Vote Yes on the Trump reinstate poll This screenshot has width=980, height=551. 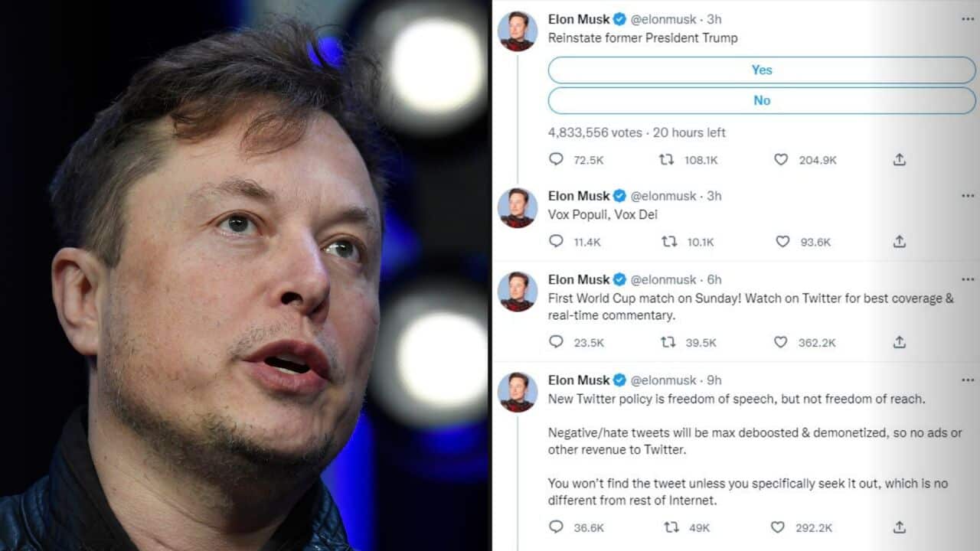coord(761,70)
